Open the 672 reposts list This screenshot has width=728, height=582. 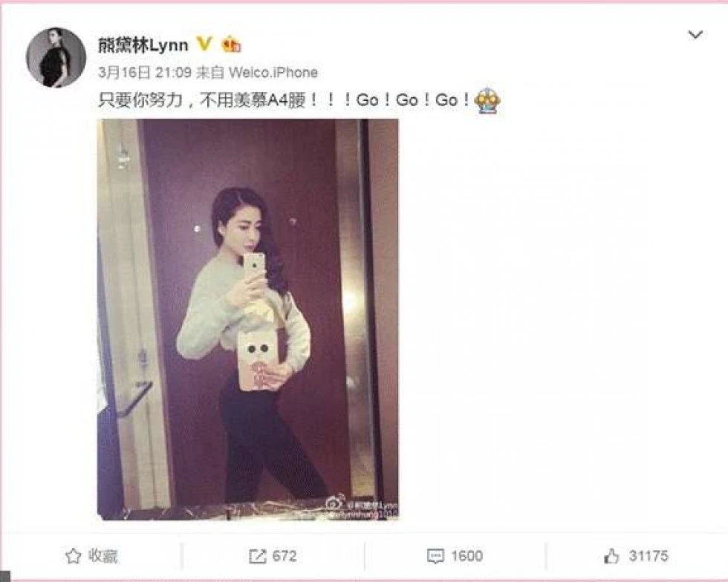point(273,555)
